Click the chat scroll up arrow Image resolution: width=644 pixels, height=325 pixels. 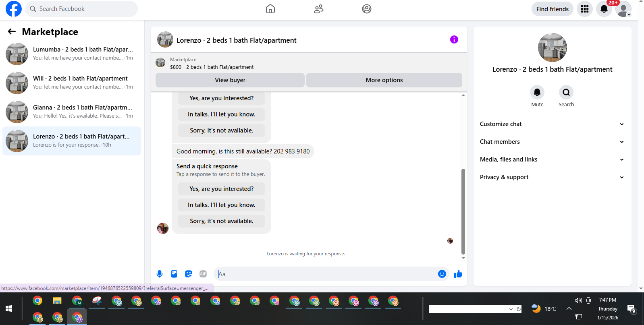463,95
